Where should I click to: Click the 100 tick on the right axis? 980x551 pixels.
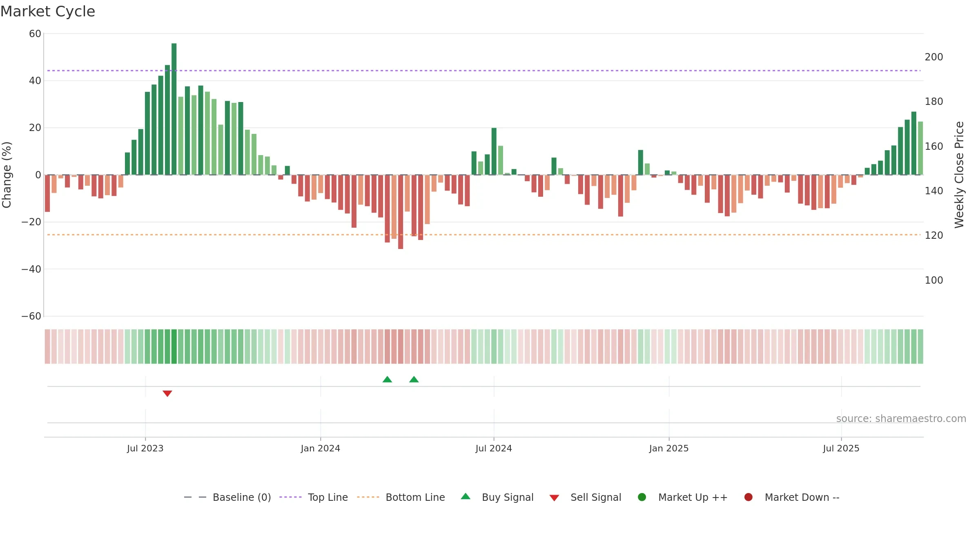click(934, 280)
